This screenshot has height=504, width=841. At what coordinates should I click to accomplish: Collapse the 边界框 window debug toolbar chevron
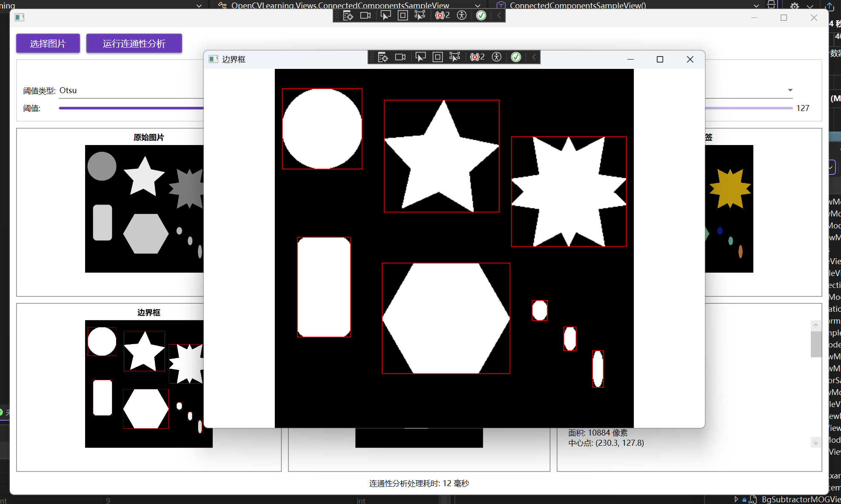click(534, 57)
